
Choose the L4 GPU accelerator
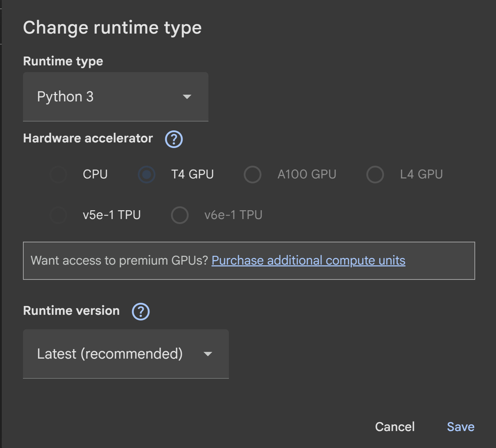[x=375, y=175]
